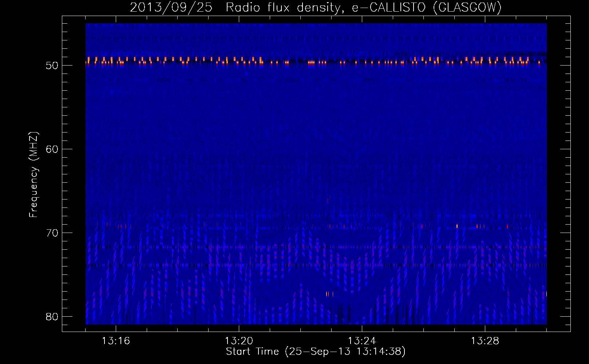The height and width of the screenshot is (364, 589).
Task: Click the plot title '2013/09/25 Radio flux density, e-CALLISTO (GLASGOW)'
Action: point(316,8)
